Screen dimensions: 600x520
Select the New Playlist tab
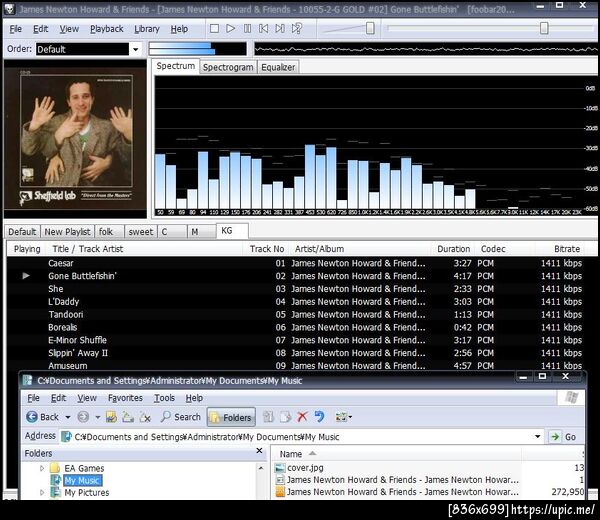click(67, 232)
